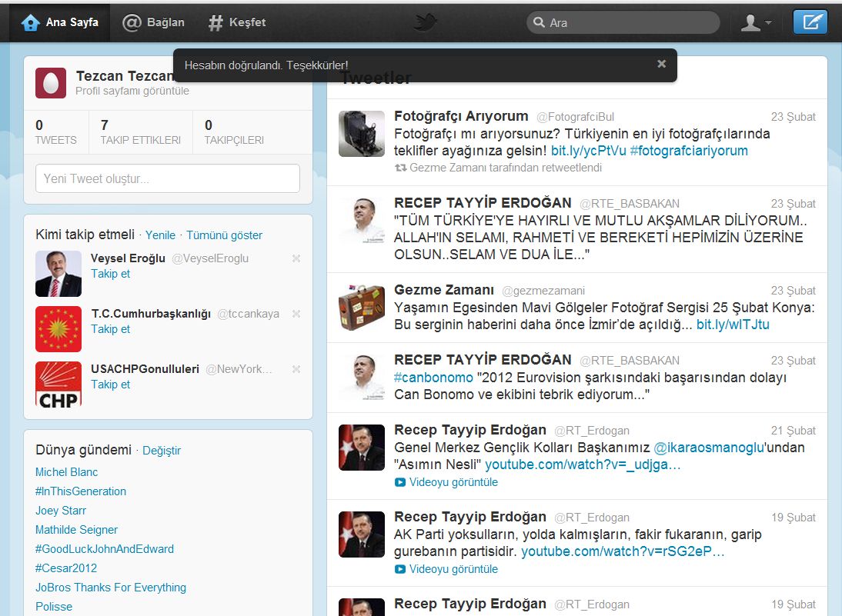The image size is (842, 616).
Task: Open the Michel Blanc trend
Action: 67,472
